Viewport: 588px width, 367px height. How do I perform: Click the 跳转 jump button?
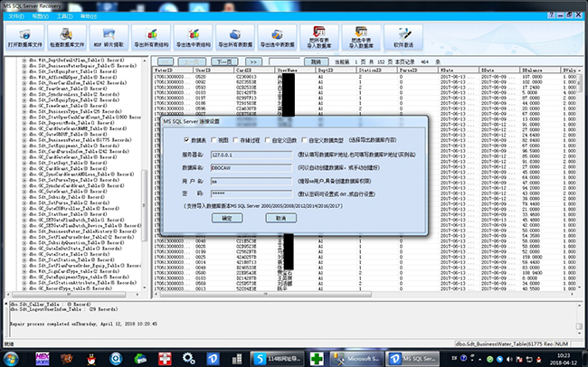(316, 61)
